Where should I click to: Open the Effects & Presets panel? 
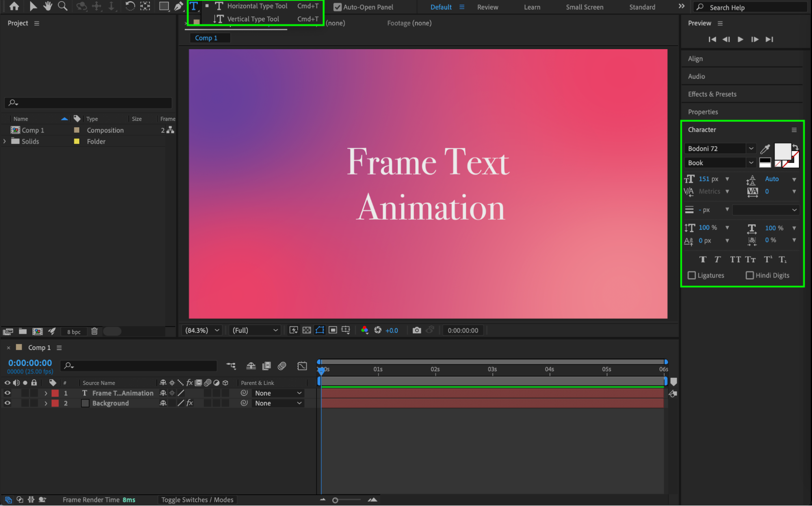point(712,94)
